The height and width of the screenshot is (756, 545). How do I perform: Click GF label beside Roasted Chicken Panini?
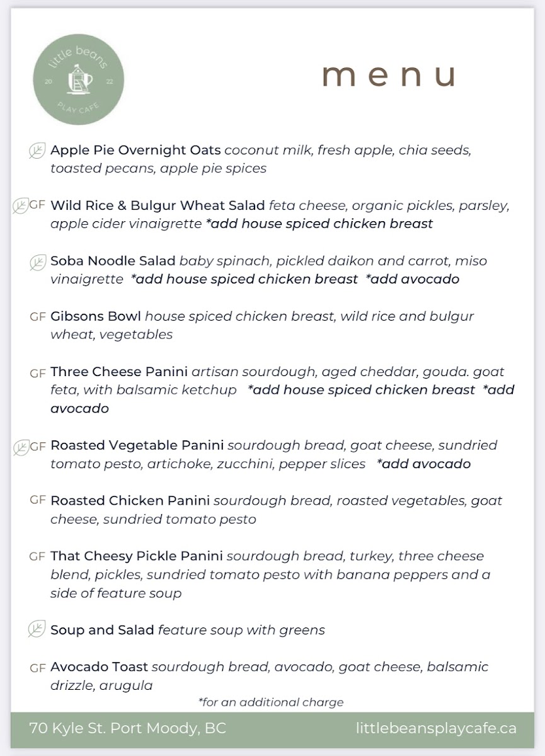point(38,500)
